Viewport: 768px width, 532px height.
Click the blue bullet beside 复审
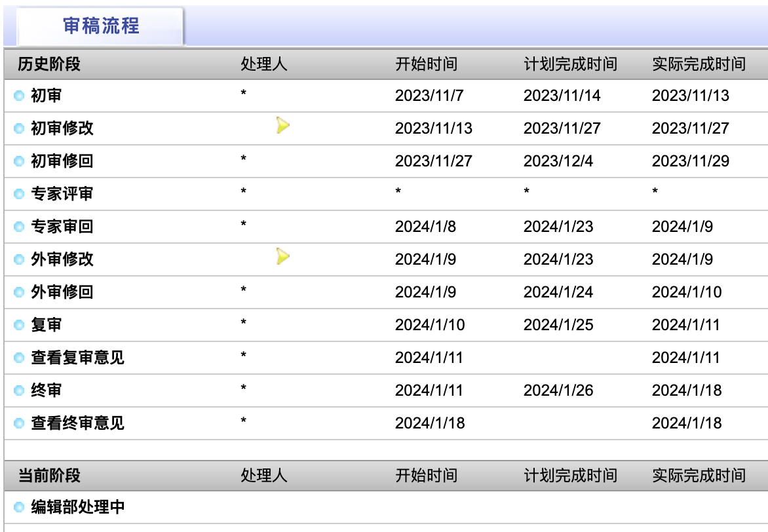coord(19,326)
